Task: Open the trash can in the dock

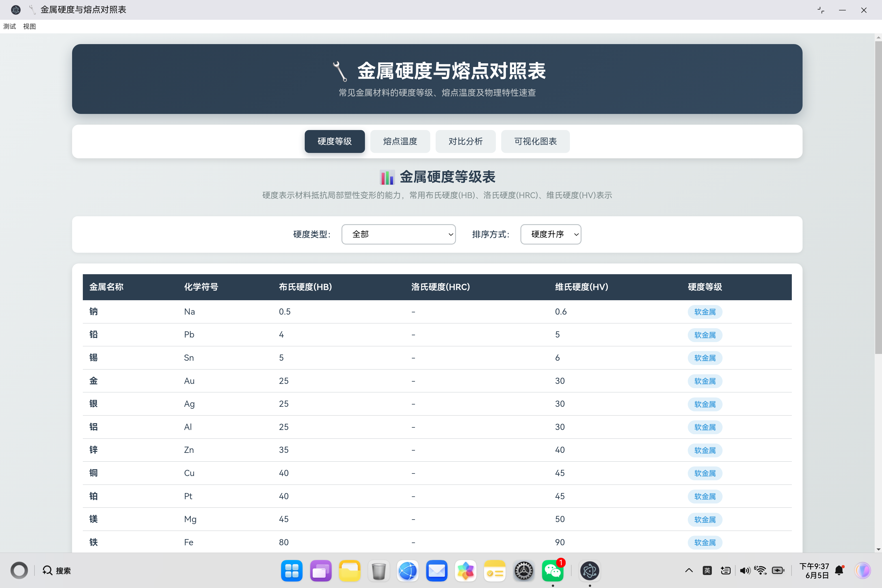Action: pyautogui.click(x=379, y=571)
